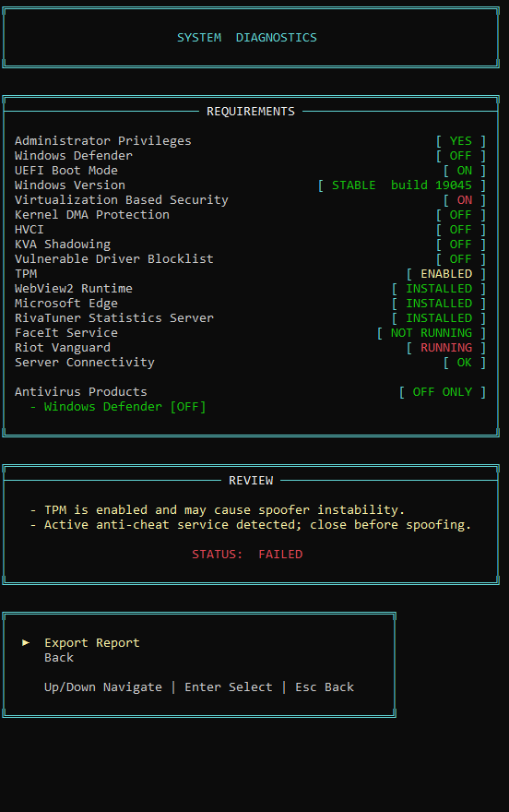Click the OFF status for Kernel DMA Protection

point(460,214)
